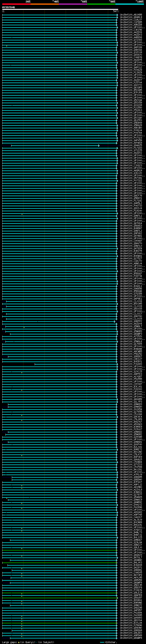Screen dimensions: 146x644
Task: Click the white query ruler bar
Action: [x=60, y=9]
